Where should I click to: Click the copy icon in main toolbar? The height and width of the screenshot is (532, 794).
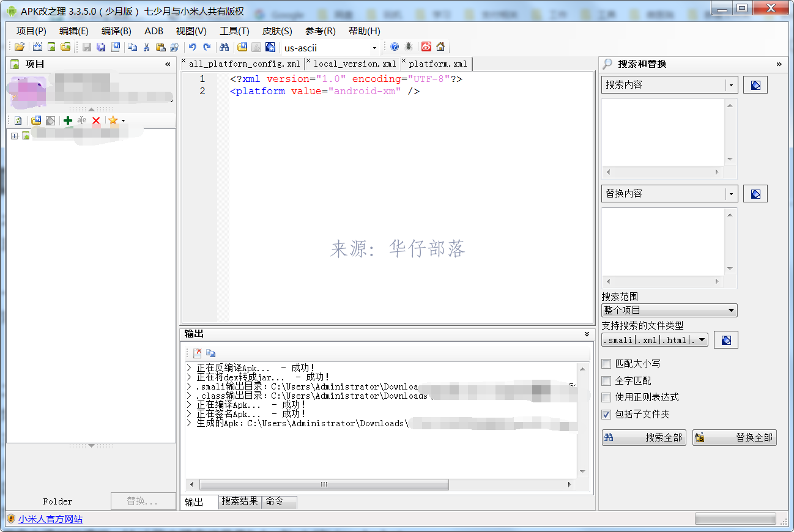(132, 47)
